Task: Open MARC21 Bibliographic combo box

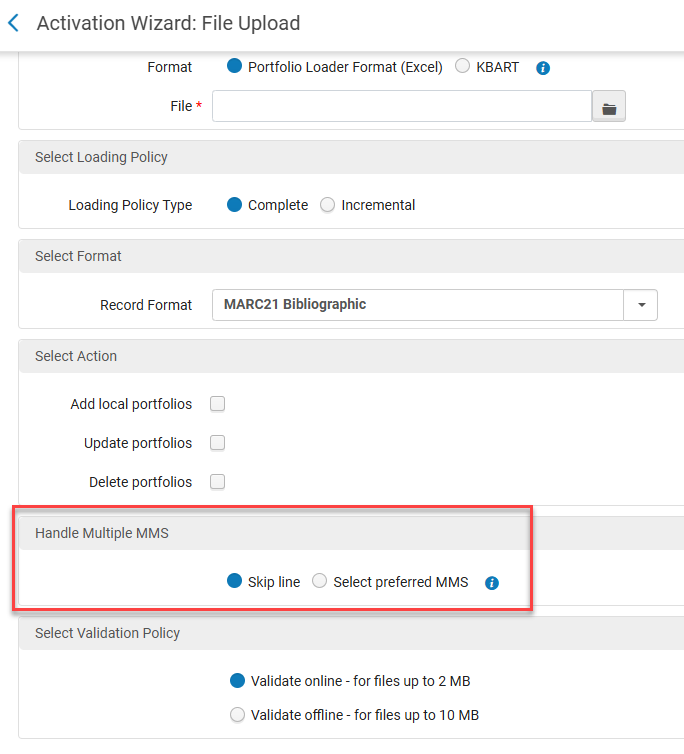Action: click(417, 305)
